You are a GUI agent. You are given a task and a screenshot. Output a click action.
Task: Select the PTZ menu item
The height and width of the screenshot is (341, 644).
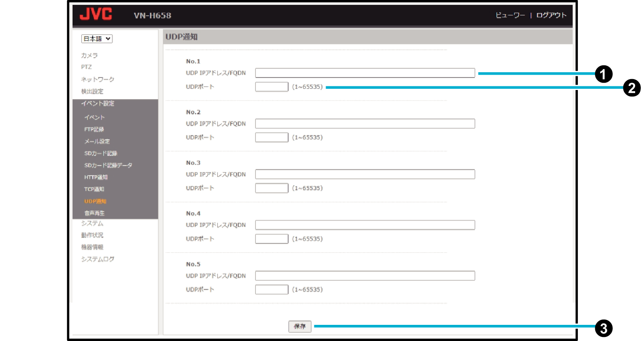tap(86, 67)
